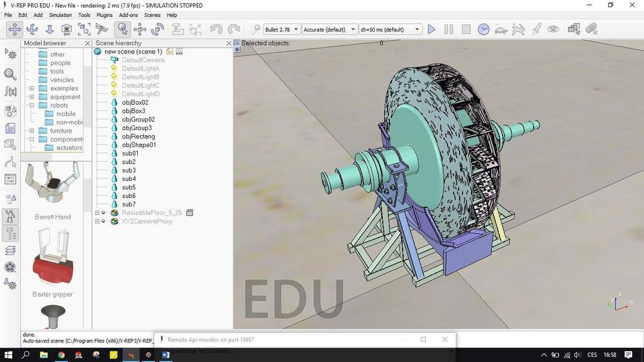644x362 pixels.
Task: Open path edit mode sidebar icon
Action: (x=10, y=163)
